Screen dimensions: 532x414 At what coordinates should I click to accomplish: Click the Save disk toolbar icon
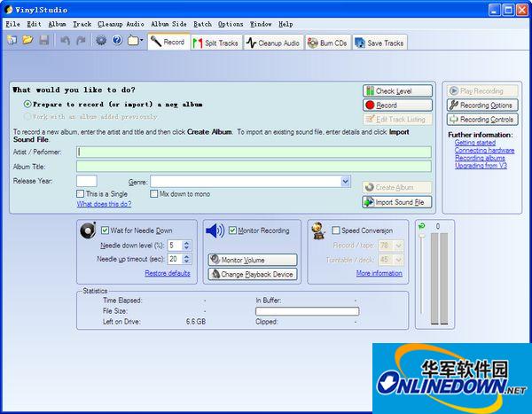(x=44, y=41)
